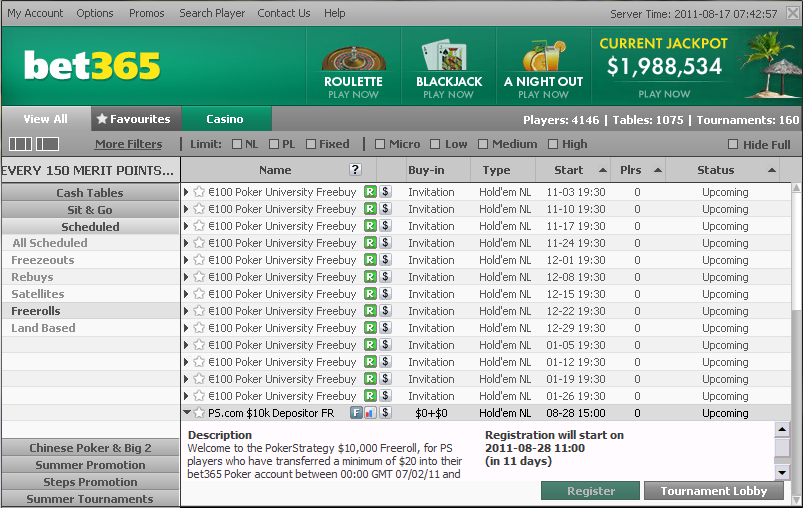Open the Tournament Lobby button
Screen dimensions: 803x508
[x=714, y=491]
